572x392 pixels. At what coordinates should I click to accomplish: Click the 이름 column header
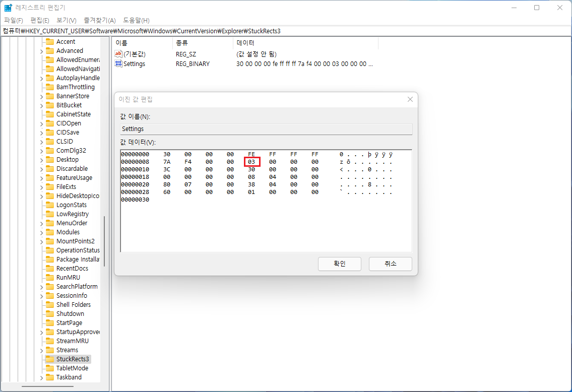tap(142, 43)
